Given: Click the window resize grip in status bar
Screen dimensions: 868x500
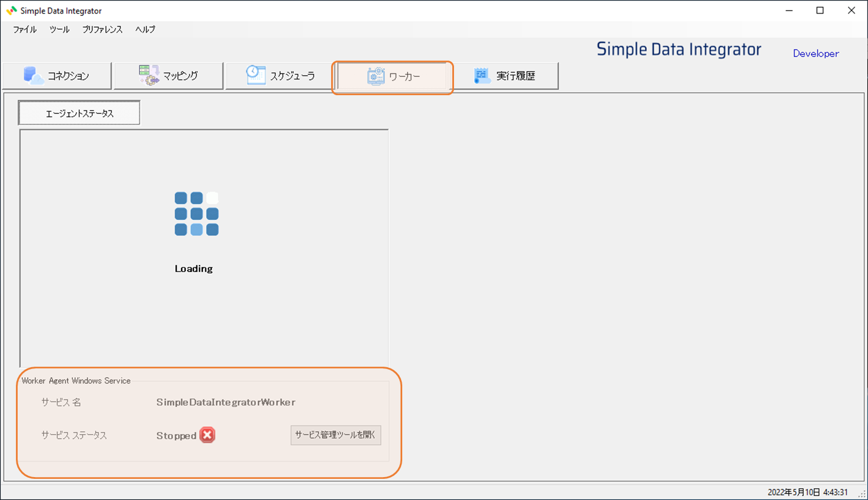Looking at the screenshot, I should point(862,494).
